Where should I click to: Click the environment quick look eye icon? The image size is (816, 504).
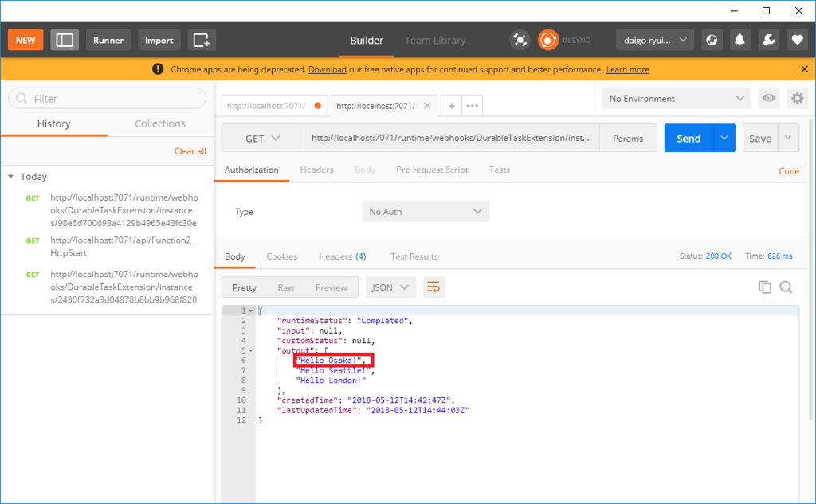769,98
